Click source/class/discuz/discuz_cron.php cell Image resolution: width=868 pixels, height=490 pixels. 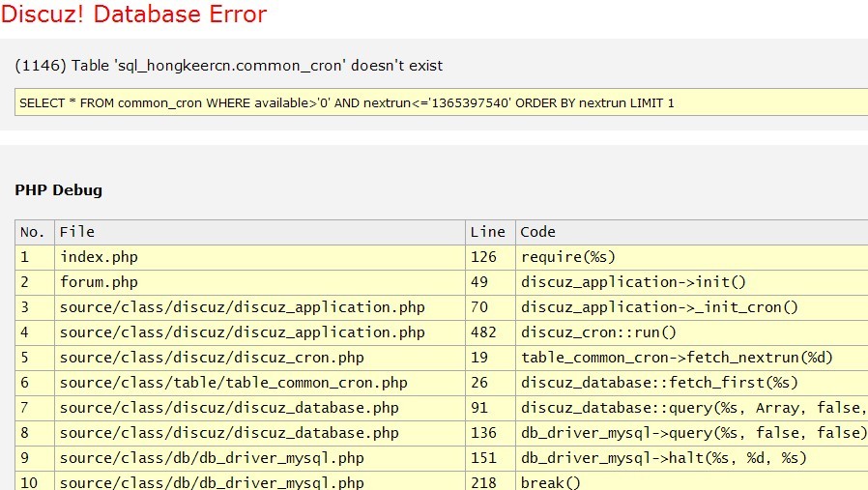point(260,358)
